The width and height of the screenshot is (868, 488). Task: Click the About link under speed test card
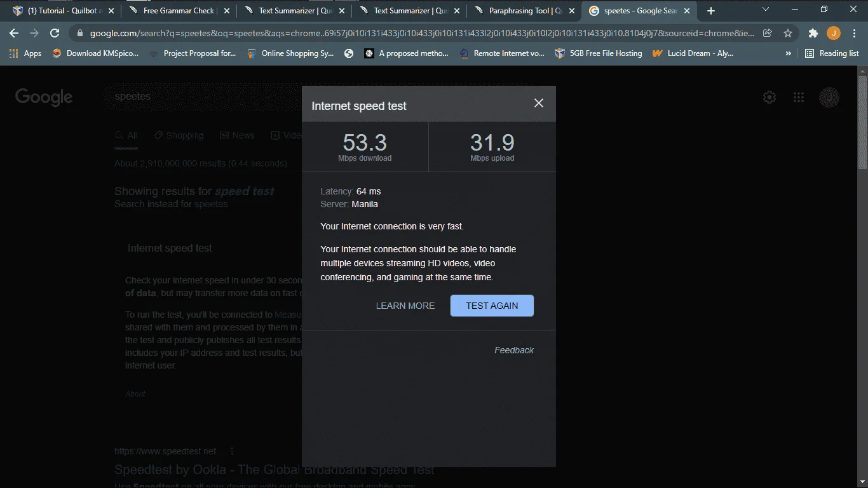(x=135, y=394)
